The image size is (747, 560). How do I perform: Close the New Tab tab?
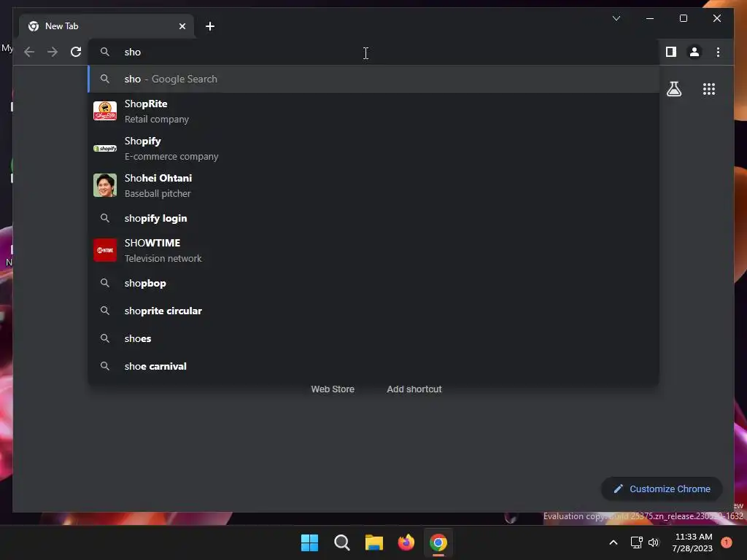pyautogui.click(x=182, y=26)
